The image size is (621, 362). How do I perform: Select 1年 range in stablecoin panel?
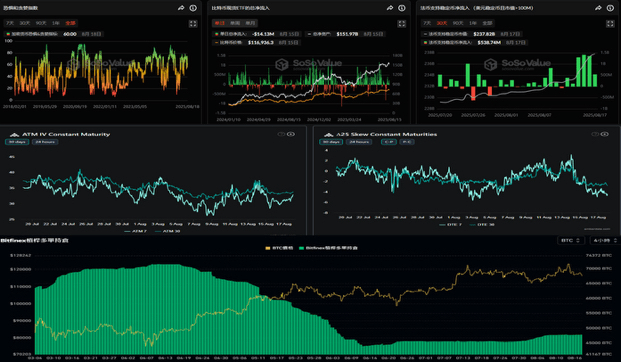coord(473,23)
